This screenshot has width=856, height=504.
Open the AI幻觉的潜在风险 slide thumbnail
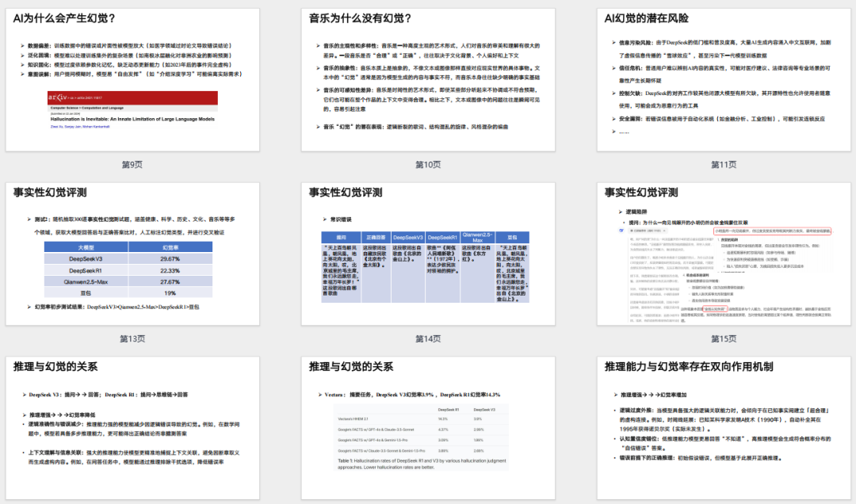click(x=724, y=80)
